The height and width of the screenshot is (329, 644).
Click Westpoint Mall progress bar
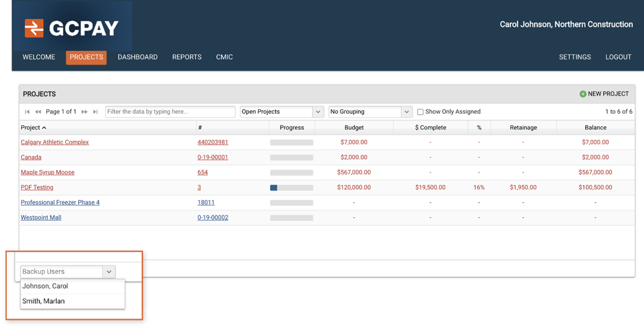tap(292, 217)
